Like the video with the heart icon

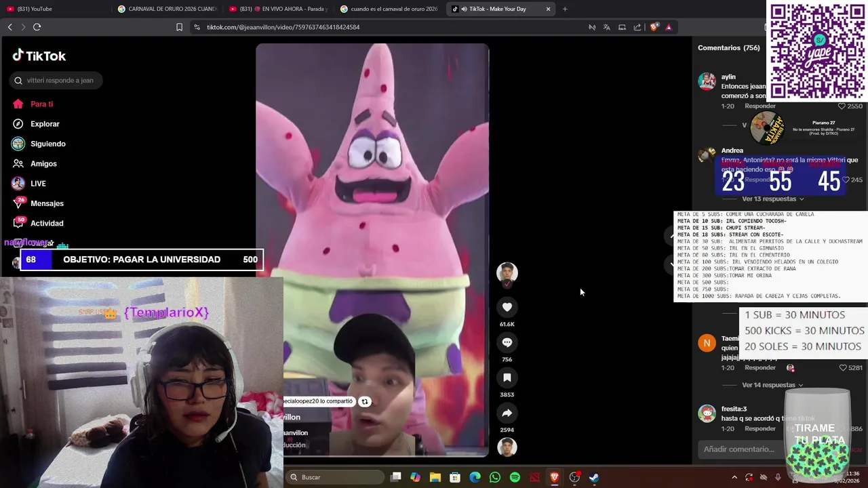tap(507, 307)
